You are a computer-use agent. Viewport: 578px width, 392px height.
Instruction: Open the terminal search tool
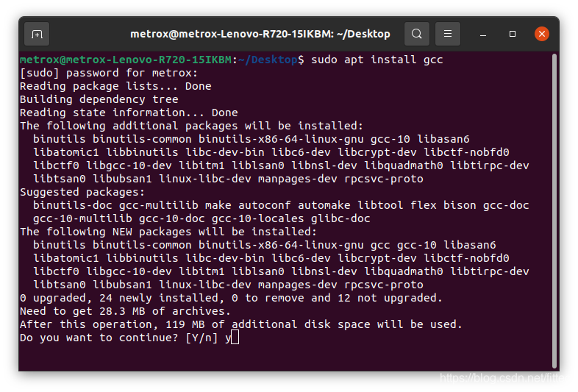(416, 34)
